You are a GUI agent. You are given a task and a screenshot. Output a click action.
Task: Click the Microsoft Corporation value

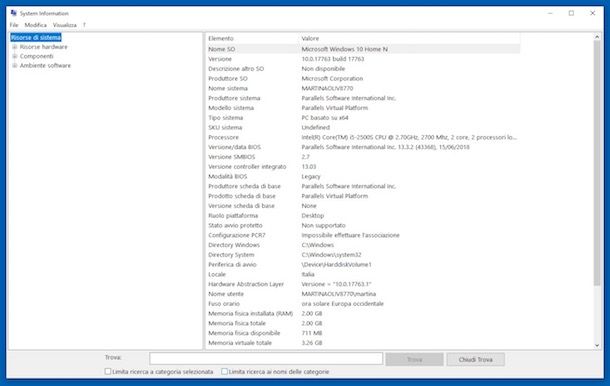point(332,78)
